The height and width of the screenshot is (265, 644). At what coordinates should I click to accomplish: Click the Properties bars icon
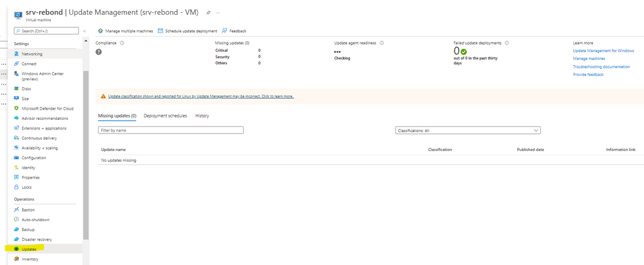coord(16,177)
